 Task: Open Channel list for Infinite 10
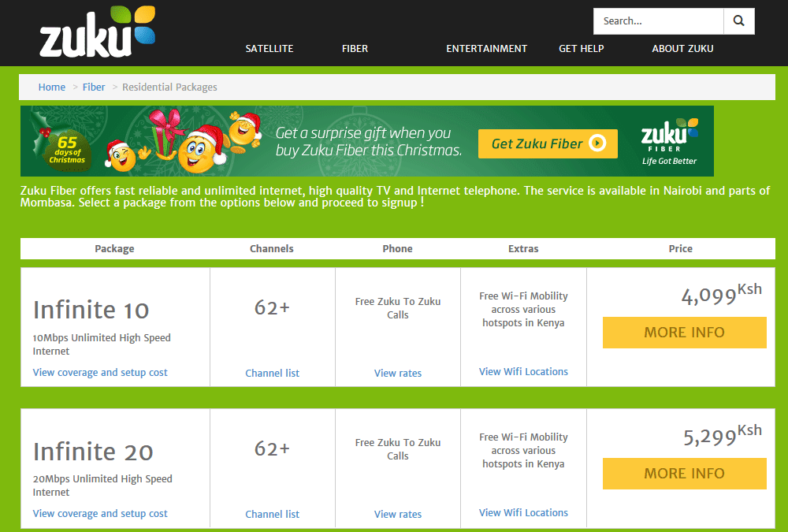click(273, 373)
